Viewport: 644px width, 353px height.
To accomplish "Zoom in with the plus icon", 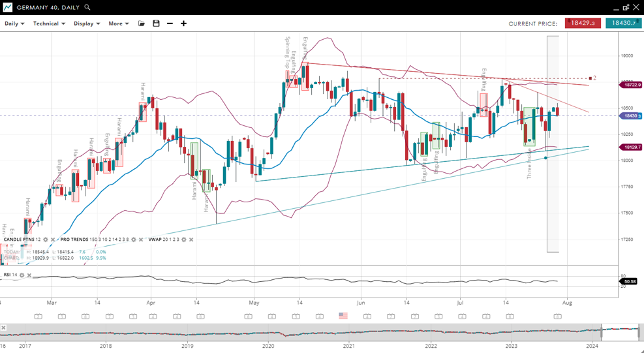I will coord(183,23).
